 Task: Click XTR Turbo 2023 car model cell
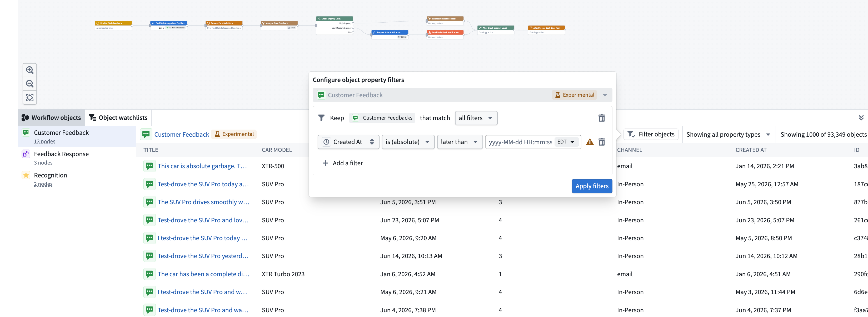click(x=283, y=274)
